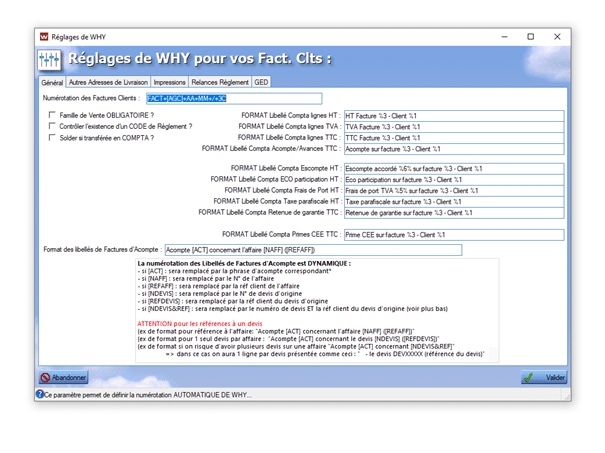This screenshot has height=453, width=605.
Task: Enable Famille de Vente OBLIGATOIRE checkbox
Action: click(52, 115)
